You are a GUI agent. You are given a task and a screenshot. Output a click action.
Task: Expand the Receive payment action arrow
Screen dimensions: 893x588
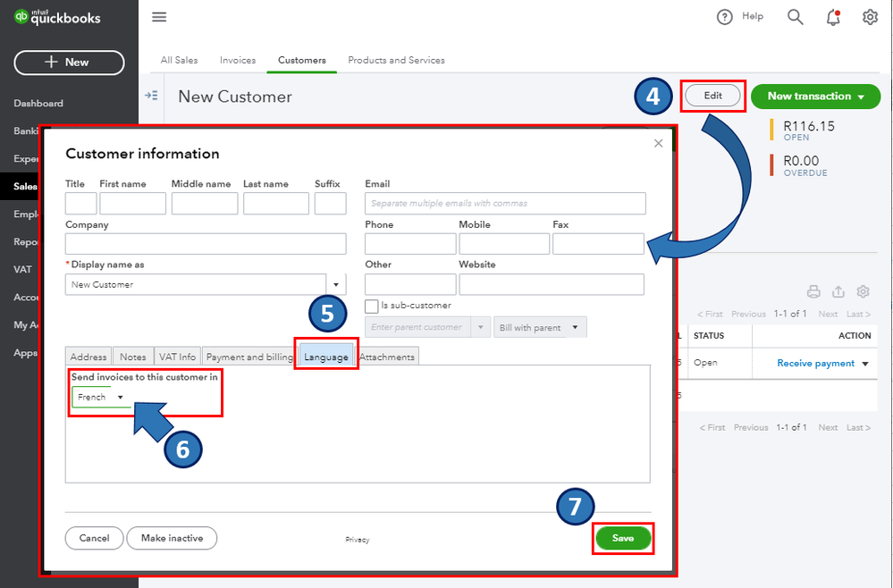click(x=865, y=364)
